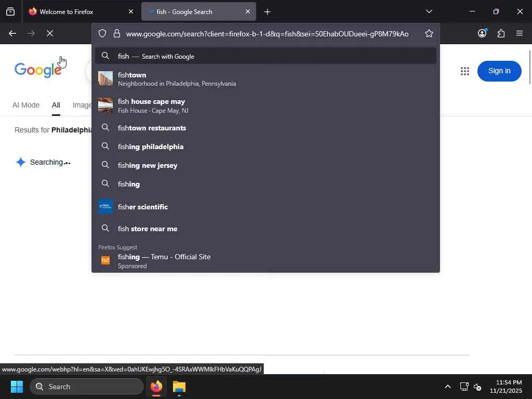Pick the fishing new jersey suggestion
The image size is (532, 399).
(x=265, y=165)
